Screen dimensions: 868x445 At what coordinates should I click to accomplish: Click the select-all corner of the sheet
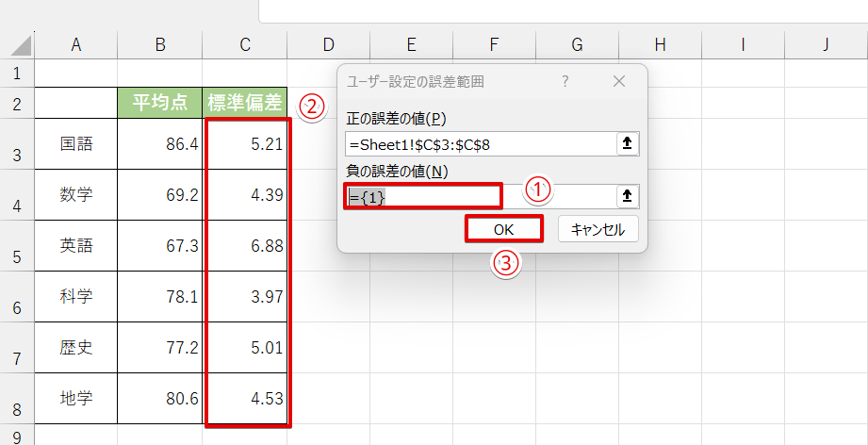[x=17, y=44]
